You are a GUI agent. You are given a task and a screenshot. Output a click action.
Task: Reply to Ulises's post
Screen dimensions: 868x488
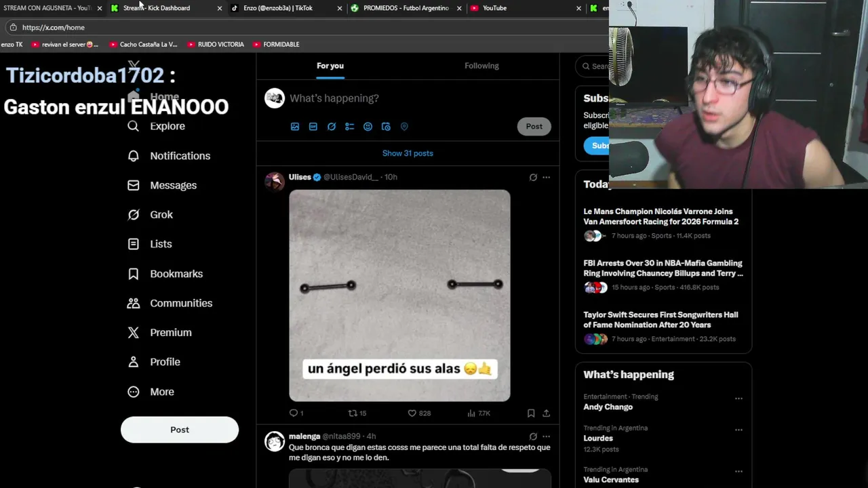[296, 413]
